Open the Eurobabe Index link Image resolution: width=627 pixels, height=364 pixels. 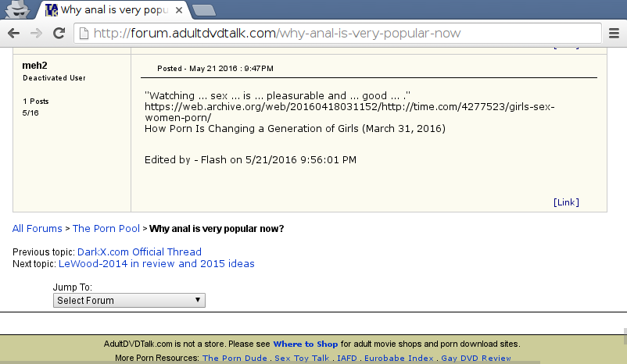(x=399, y=358)
